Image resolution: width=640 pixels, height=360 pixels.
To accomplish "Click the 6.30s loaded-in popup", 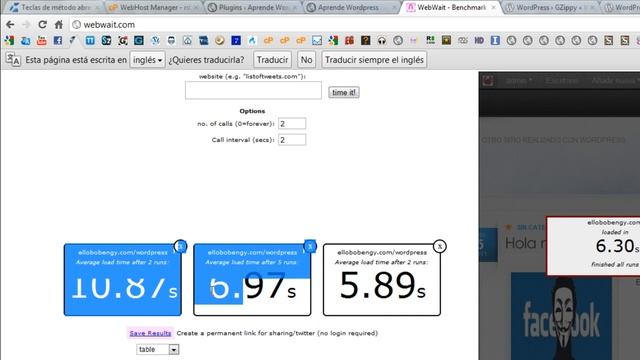I will (x=593, y=246).
